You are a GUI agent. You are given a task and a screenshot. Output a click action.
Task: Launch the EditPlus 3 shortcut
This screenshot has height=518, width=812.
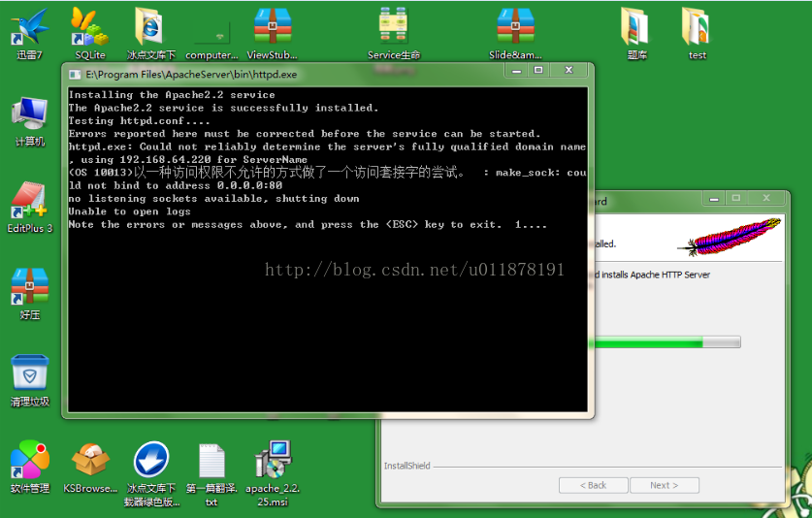coord(29,208)
